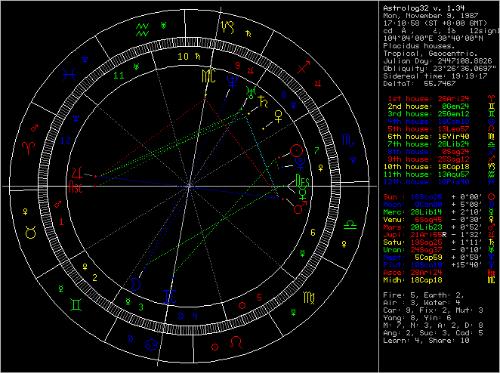Screen dimensions: 500x373
Task: Click the yellow MC midheaven glyph in the wheel
Action: 209,76
